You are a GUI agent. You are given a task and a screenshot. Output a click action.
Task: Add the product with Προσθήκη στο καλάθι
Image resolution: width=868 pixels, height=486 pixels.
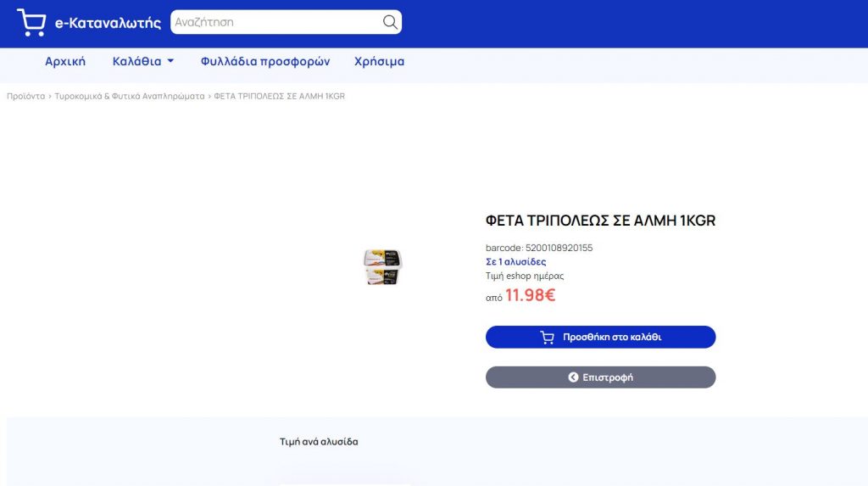[x=601, y=337]
